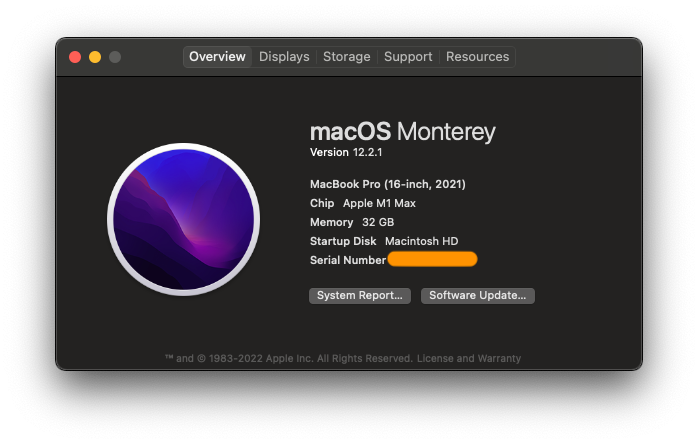
Task: Click the Memory 32 GB line
Action: [x=352, y=222]
